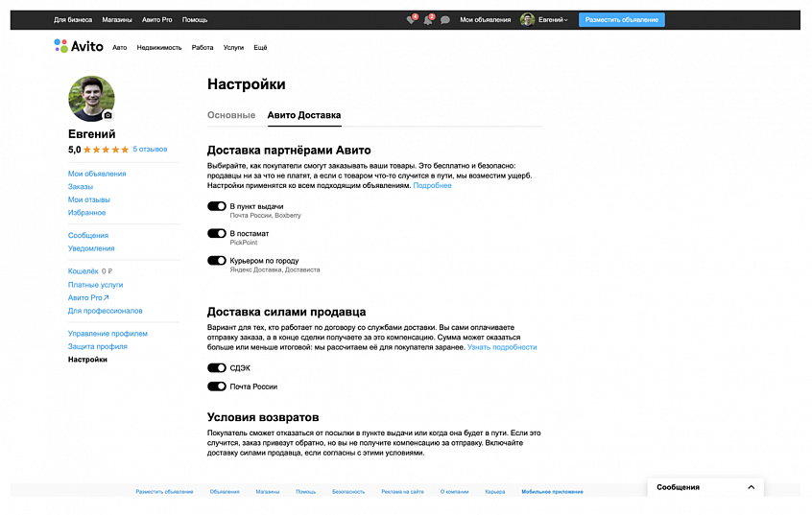Image resolution: width=812 pixels, height=515 pixels.
Task: Switch to the «Основные» tab
Action: tap(231, 115)
